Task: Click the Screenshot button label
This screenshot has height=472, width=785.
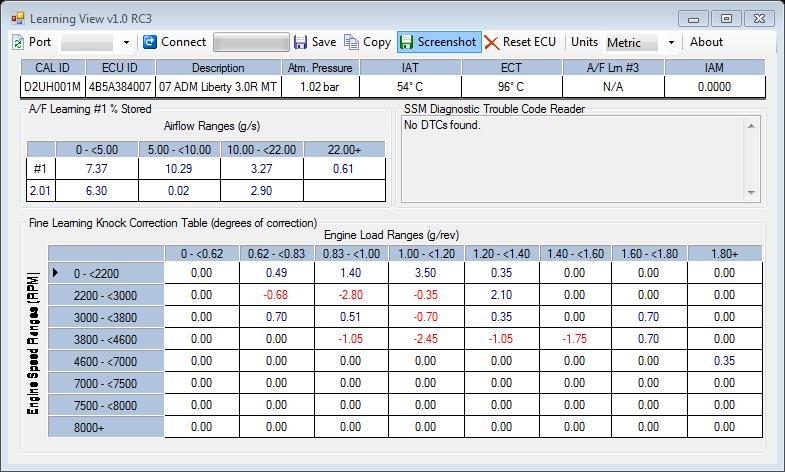Action: (446, 42)
